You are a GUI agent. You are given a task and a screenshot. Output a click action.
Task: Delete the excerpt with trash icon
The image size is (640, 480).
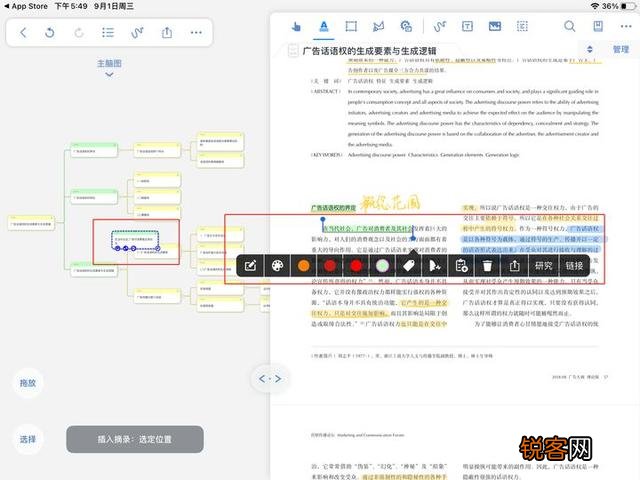tap(487, 266)
